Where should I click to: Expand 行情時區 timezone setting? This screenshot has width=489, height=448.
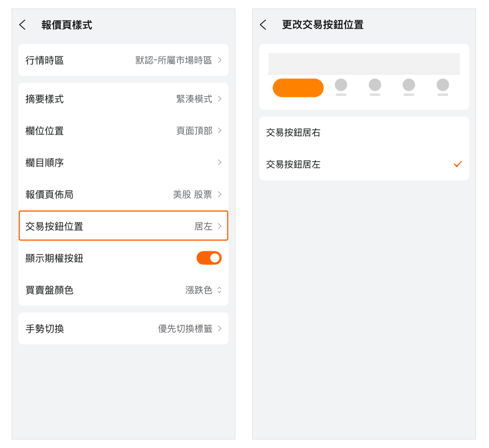click(x=123, y=60)
